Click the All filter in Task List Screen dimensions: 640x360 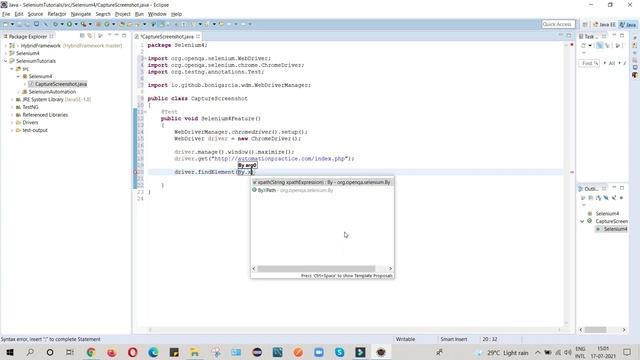click(611, 63)
